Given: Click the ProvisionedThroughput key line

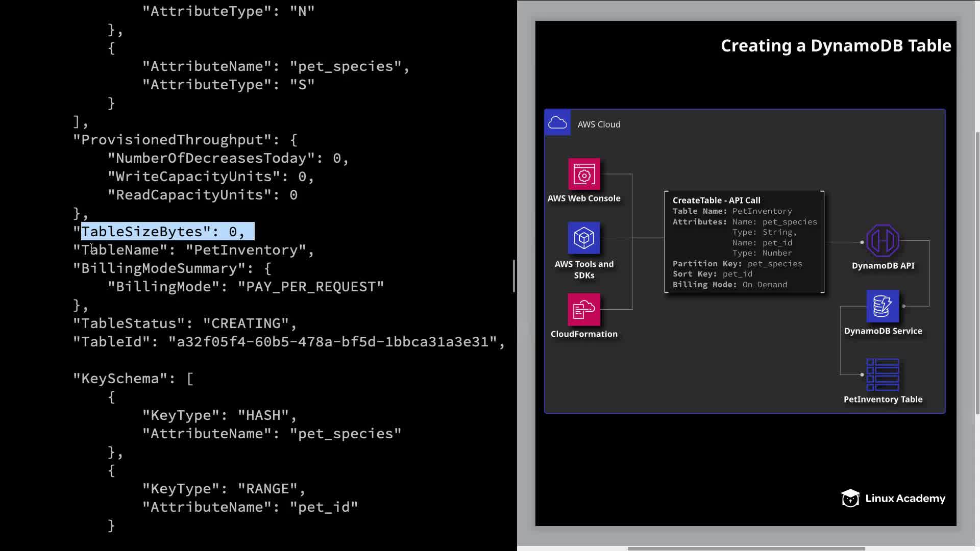Looking at the screenshot, I should pos(185,140).
